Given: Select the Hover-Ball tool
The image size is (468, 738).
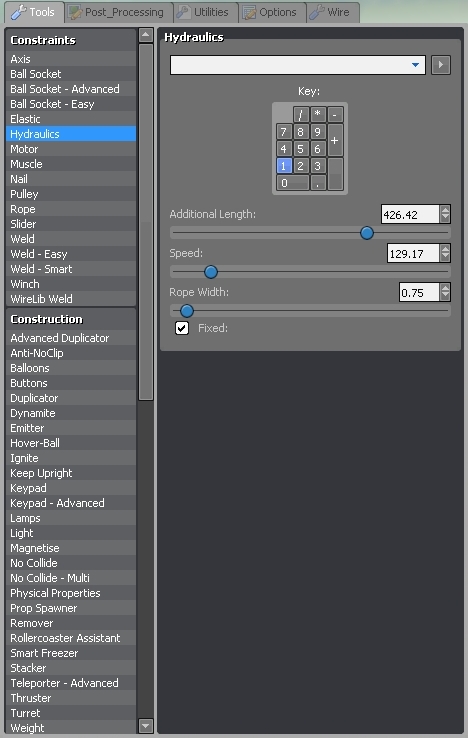Looking at the screenshot, I should tap(71, 443).
